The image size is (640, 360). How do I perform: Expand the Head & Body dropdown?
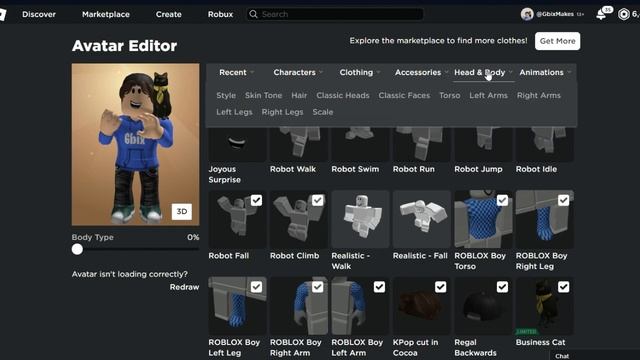(x=483, y=72)
